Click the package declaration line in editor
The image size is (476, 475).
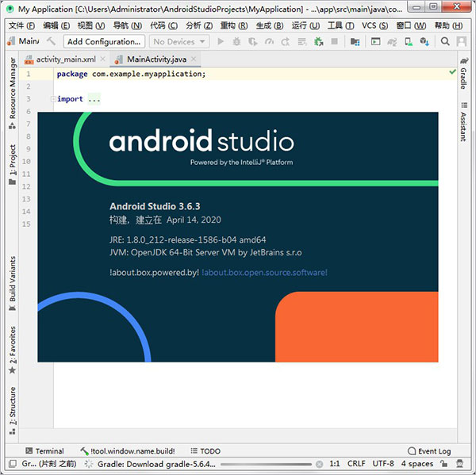131,74
